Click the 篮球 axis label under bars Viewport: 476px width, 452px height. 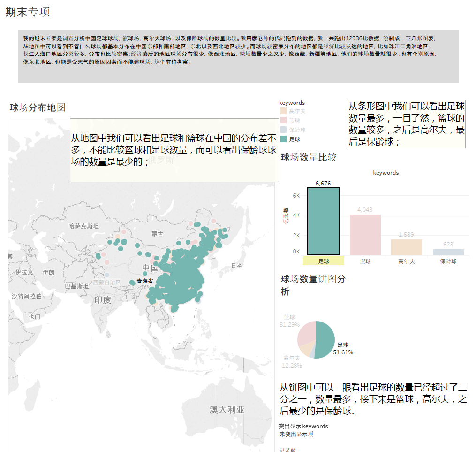click(x=365, y=261)
